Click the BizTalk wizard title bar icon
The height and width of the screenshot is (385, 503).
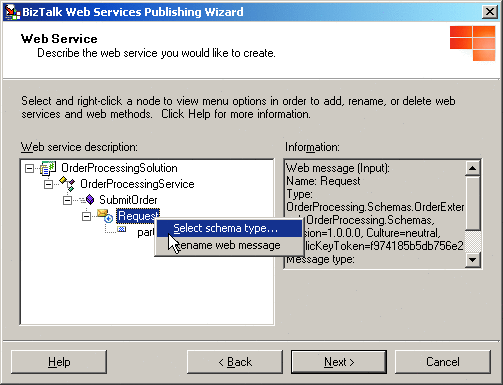coord(12,12)
